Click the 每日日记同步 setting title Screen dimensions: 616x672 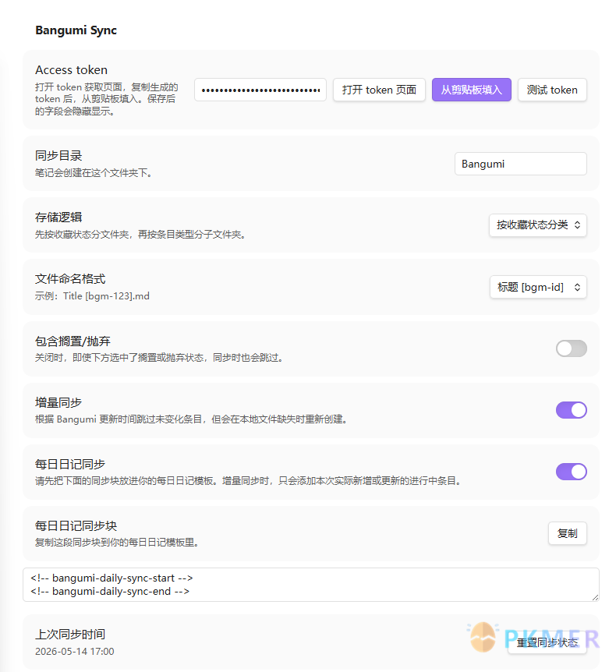coord(70,464)
